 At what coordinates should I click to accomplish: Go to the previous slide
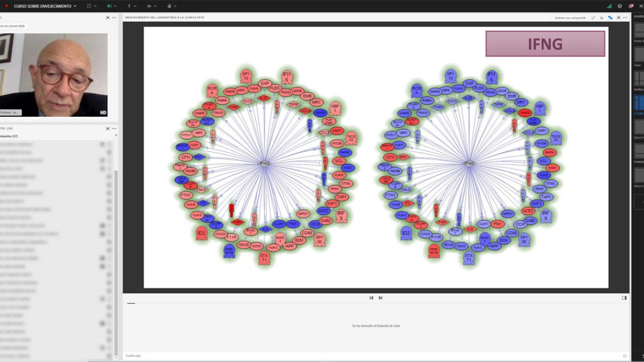371,298
